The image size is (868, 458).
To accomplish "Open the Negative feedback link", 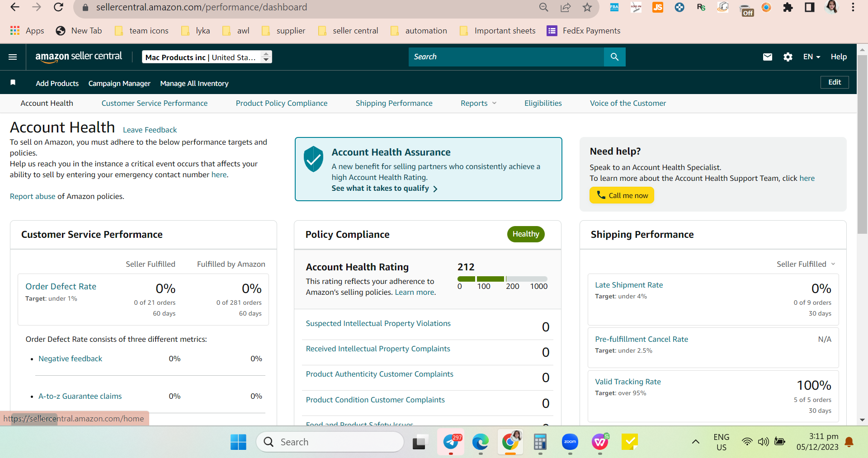I will pos(71,359).
